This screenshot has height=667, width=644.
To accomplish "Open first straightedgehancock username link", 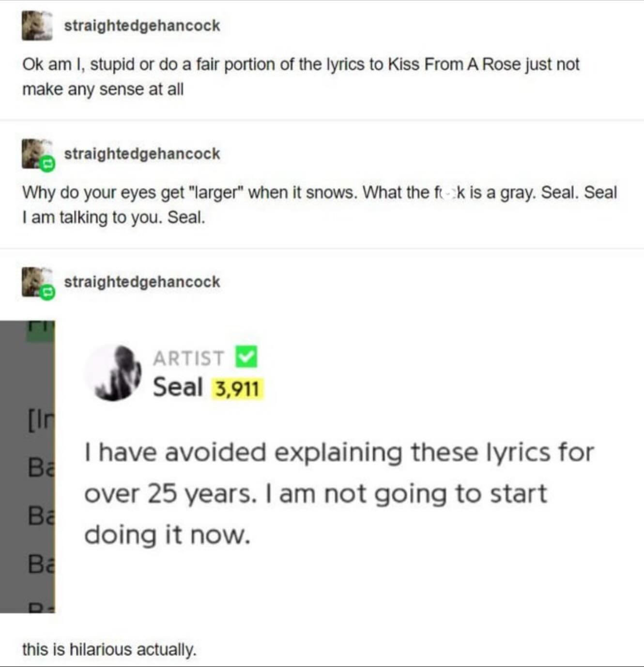I will [142, 26].
